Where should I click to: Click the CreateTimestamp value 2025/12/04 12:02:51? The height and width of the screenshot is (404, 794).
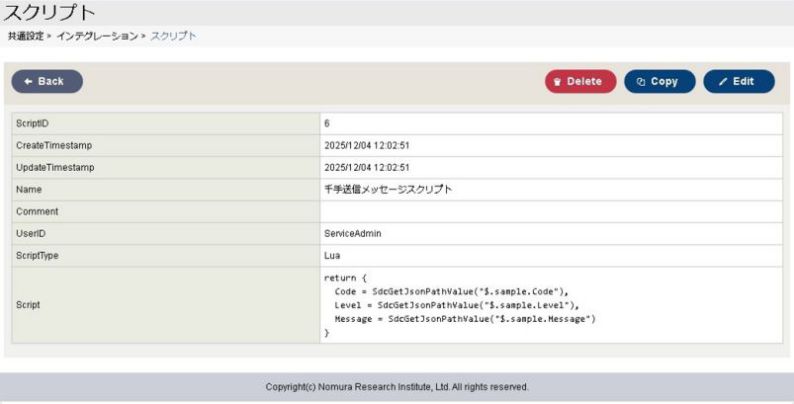coord(367,146)
